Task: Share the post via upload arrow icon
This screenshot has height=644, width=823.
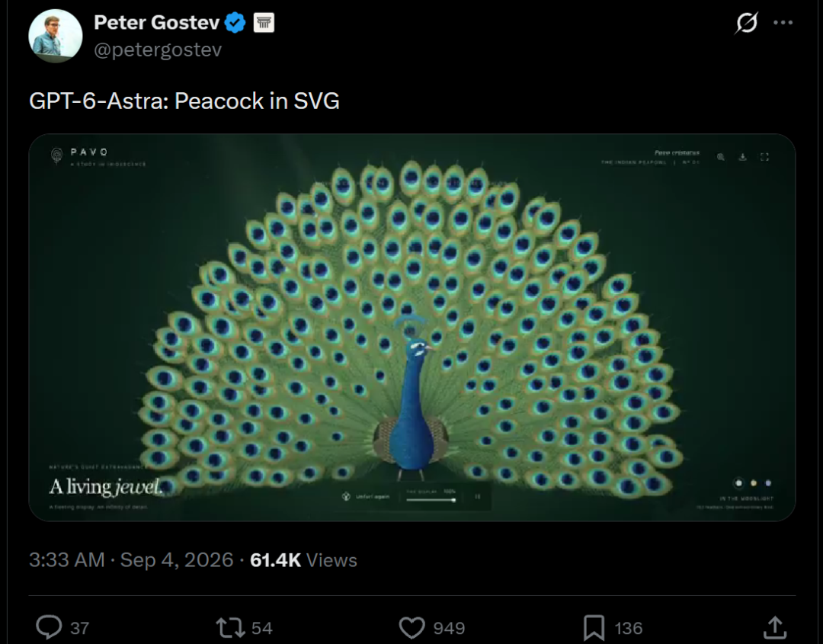Action: [x=775, y=627]
